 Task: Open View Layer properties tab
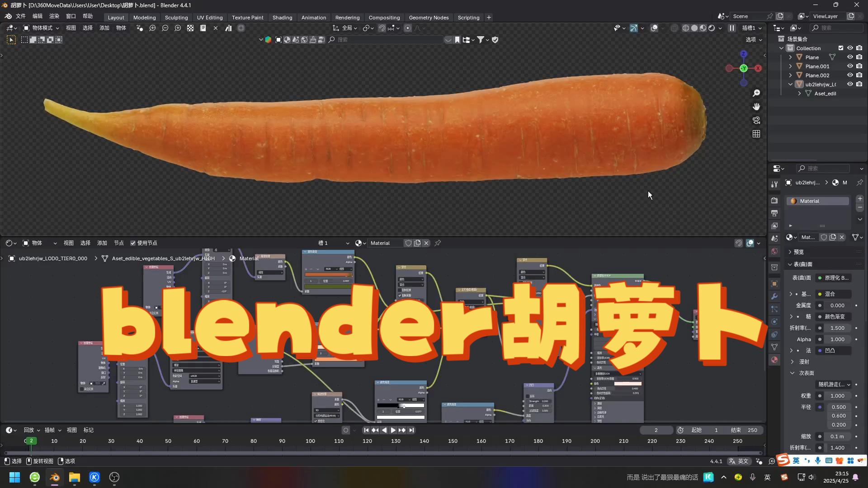click(774, 225)
